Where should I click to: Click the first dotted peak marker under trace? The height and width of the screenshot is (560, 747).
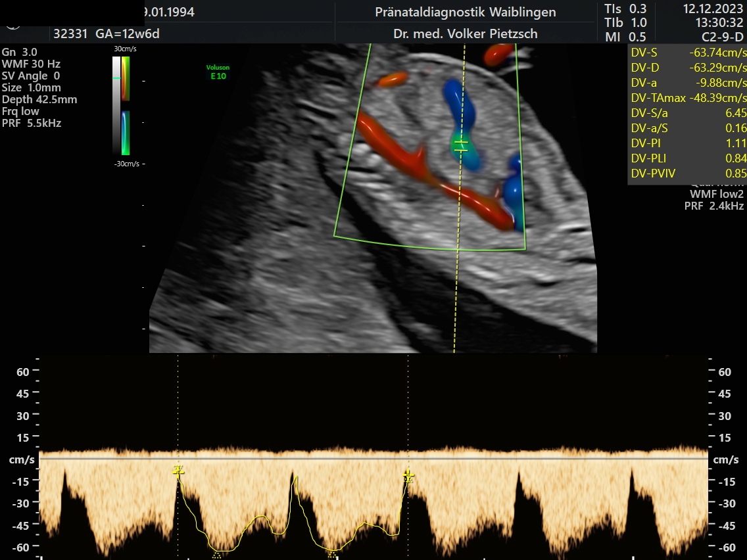(x=216, y=555)
